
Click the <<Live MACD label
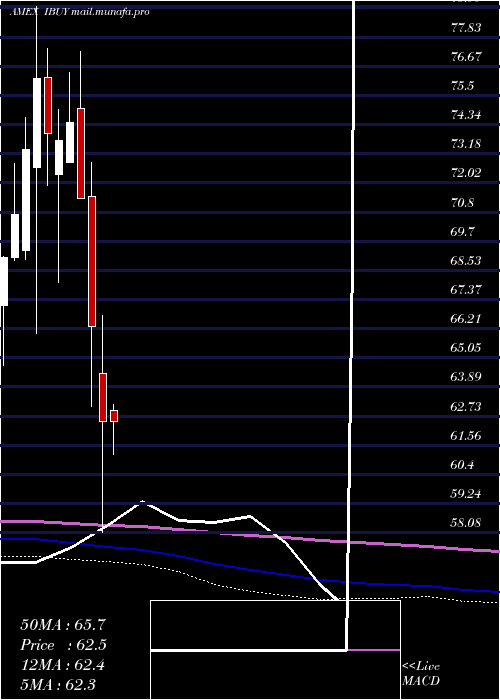click(x=421, y=674)
